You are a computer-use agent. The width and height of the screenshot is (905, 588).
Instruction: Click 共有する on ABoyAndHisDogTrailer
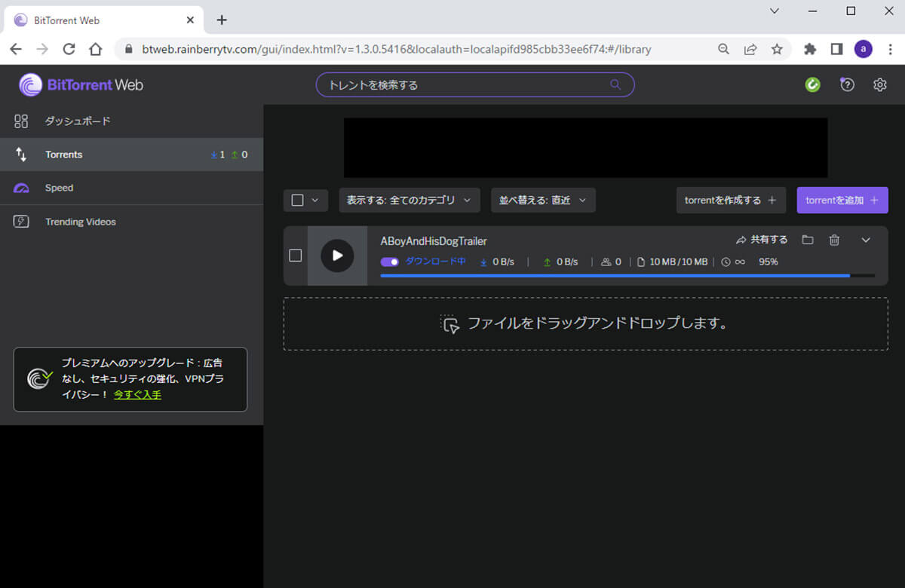coord(762,240)
